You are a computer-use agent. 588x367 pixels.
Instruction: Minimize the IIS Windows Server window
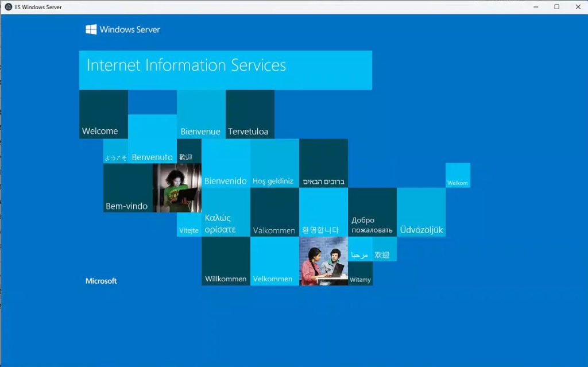[536, 7]
